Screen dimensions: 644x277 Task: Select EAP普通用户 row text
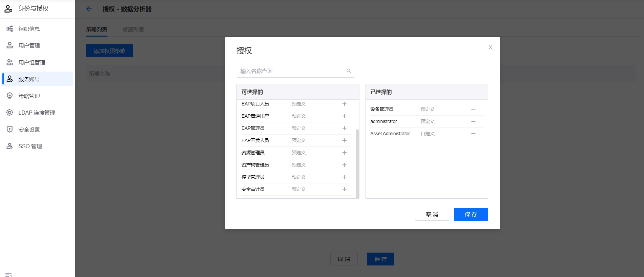[255, 116]
